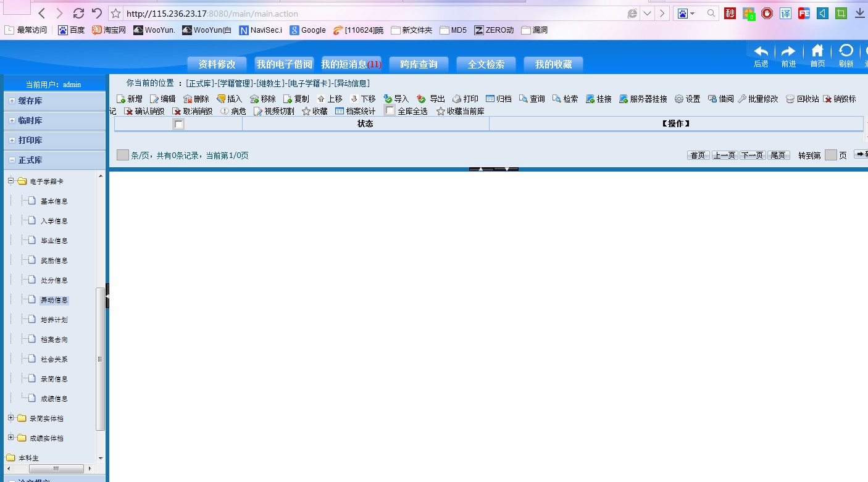Click the 收藏 star icon
868x482 pixels.
point(306,111)
